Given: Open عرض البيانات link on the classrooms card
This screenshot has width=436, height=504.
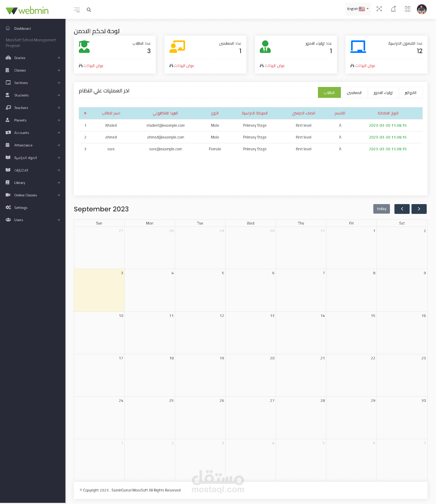Looking at the screenshot, I should pos(363,66).
